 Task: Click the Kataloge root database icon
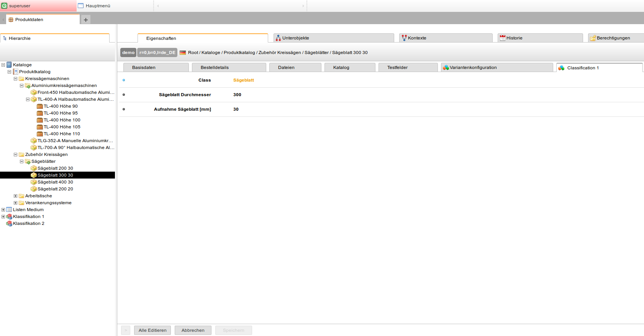9,65
